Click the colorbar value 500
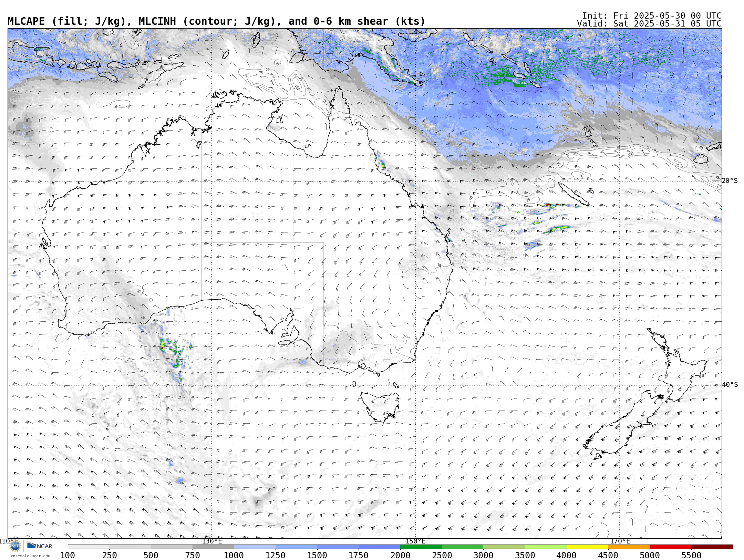The image size is (744, 560). [x=151, y=555]
